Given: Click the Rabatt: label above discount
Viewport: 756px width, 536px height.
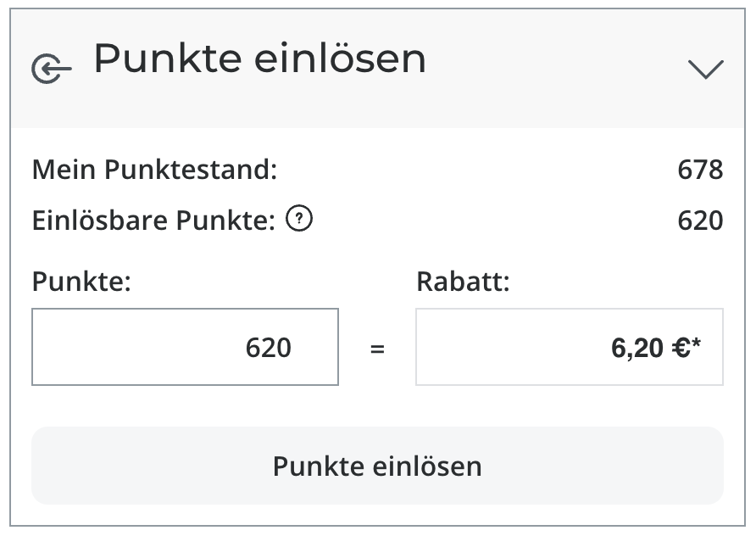Looking at the screenshot, I should click(x=463, y=282).
